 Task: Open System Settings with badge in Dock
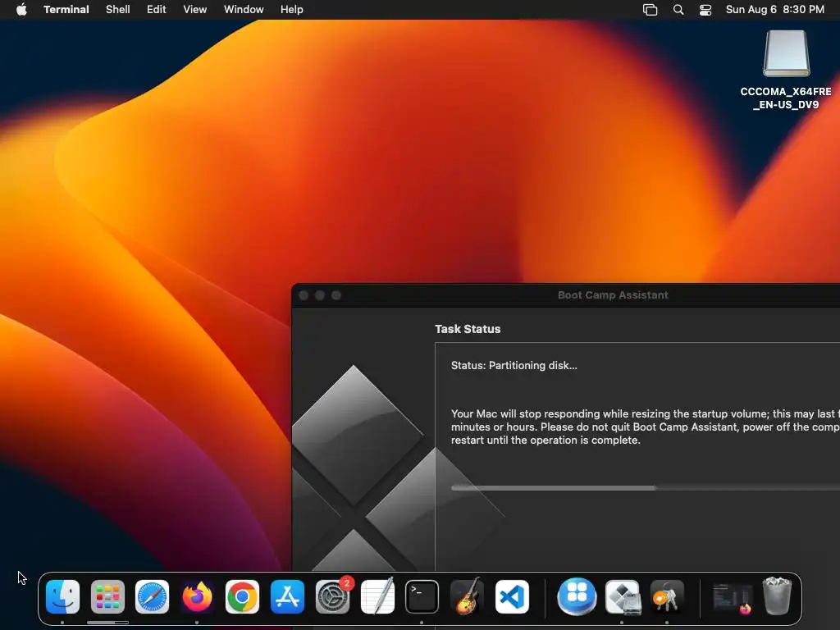pyautogui.click(x=333, y=596)
